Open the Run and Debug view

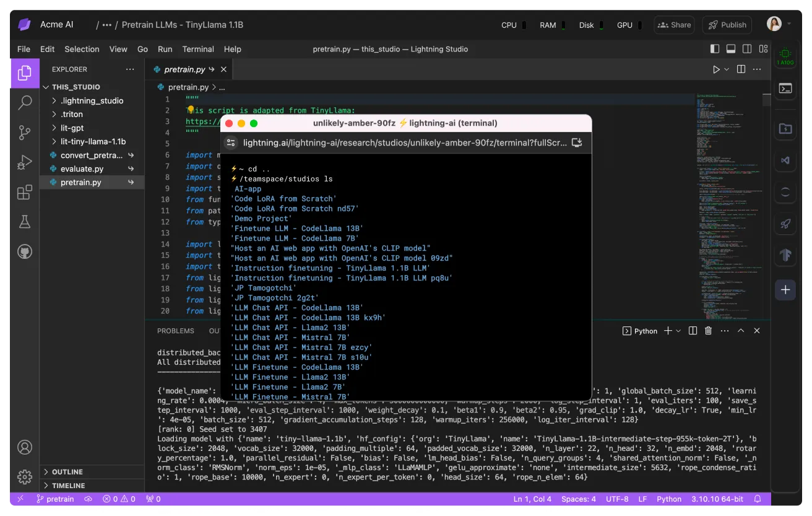pos(25,162)
